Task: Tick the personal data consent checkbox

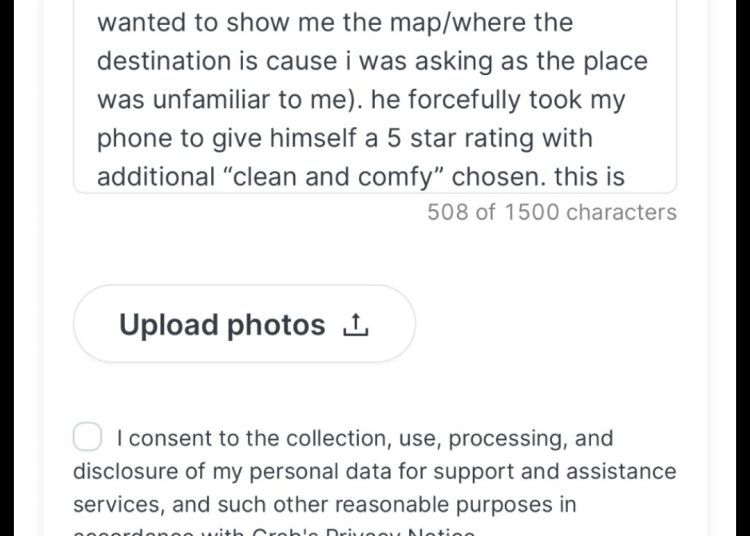Action: click(x=88, y=437)
